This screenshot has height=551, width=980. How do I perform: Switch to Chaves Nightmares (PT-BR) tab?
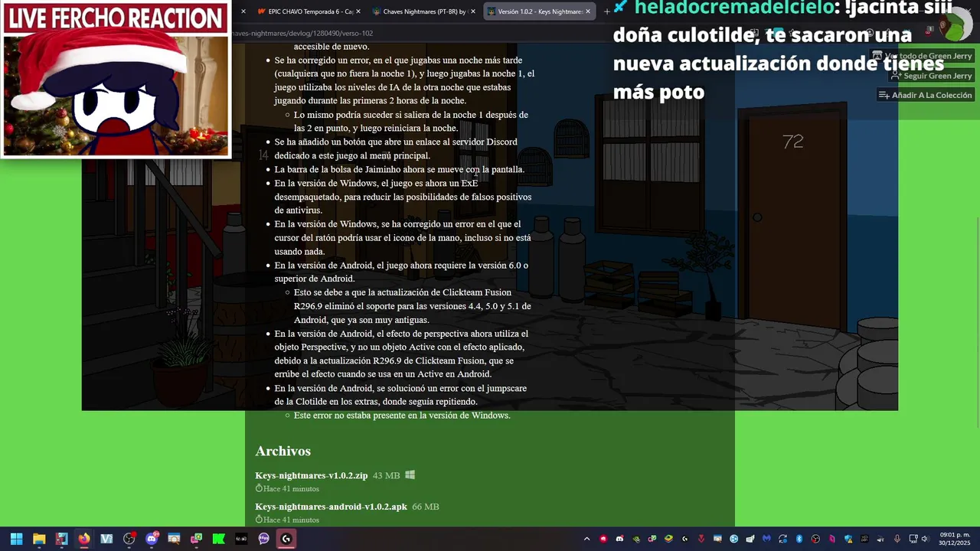[421, 11]
